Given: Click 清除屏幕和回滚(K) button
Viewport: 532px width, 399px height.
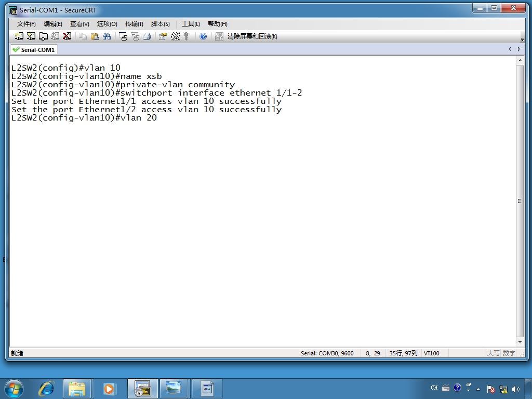Looking at the screenshot, I should tap(252, 36).
